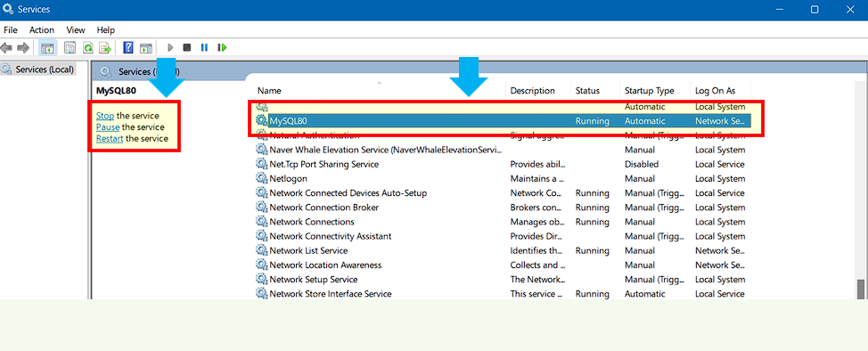Click the Maintains a ... description cell
The width and height of the screenshot is (868, 351).
[537, 178]
